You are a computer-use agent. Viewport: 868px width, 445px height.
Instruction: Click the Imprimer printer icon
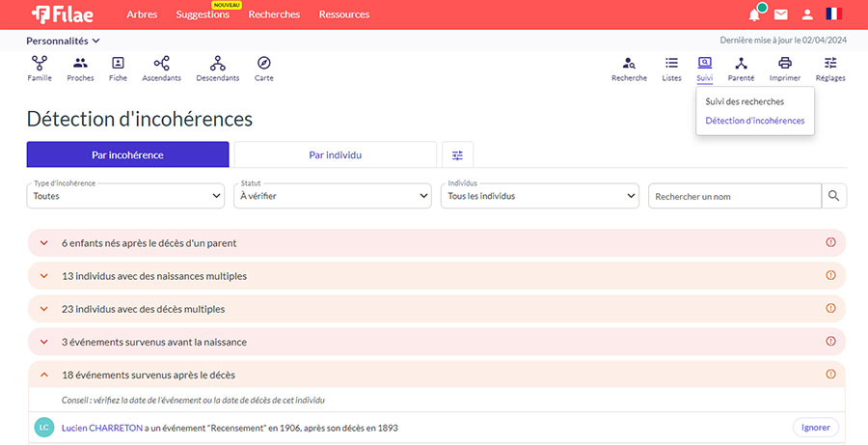tap(784, 64)
